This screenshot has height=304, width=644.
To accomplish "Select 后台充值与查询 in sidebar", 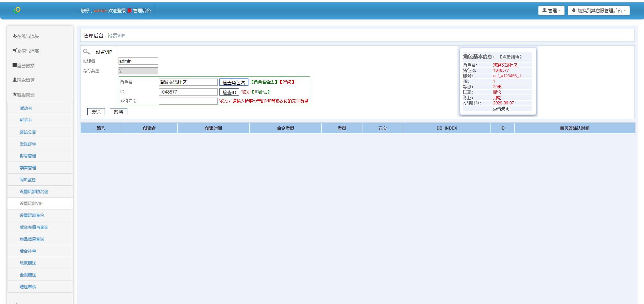I will click(34, 227).
